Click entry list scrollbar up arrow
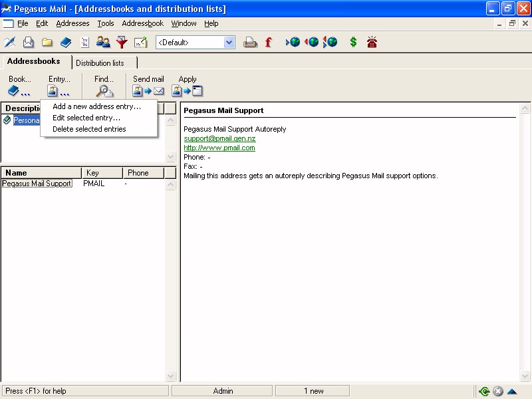This screenshot has height=399, width=532. pyautogui.click(x=171, y=185)
